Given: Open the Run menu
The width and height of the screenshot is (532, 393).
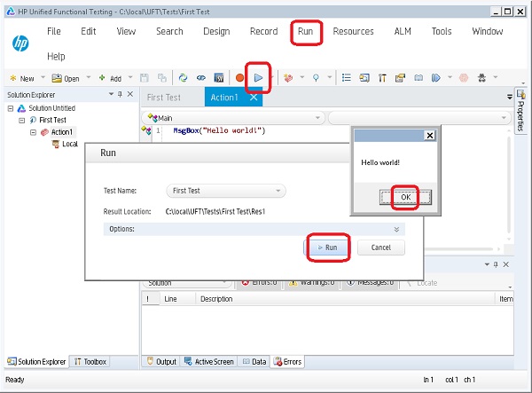Looking at the screenshot, I should [305, 32].
